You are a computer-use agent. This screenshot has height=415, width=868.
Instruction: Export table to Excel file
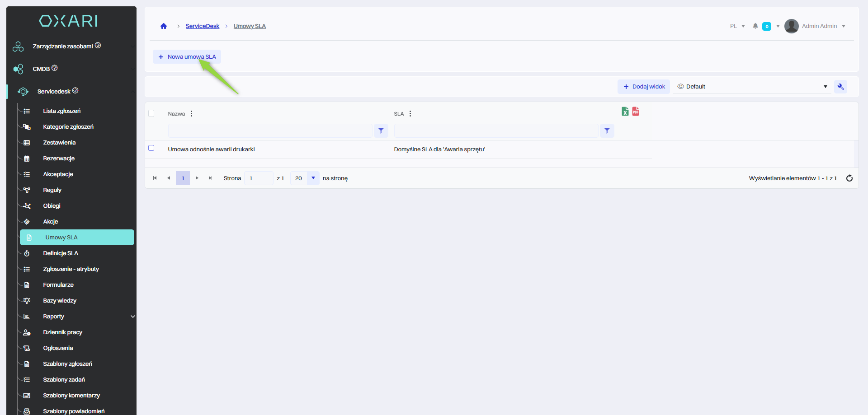coord(625,112)
